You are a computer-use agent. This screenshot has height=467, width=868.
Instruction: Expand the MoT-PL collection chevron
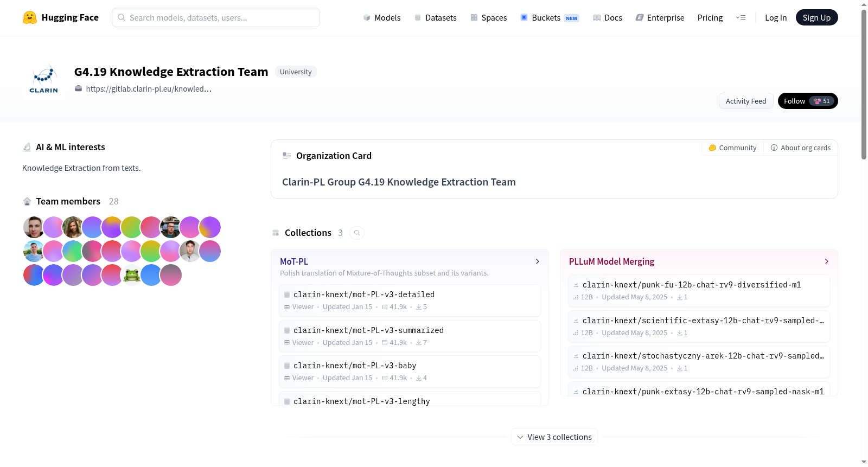(538, 261)
